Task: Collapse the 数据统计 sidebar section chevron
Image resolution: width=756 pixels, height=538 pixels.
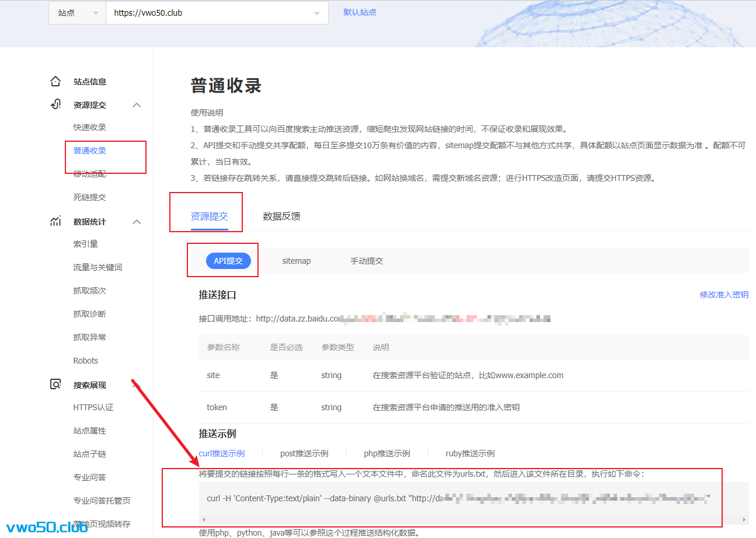Action: 137,222
